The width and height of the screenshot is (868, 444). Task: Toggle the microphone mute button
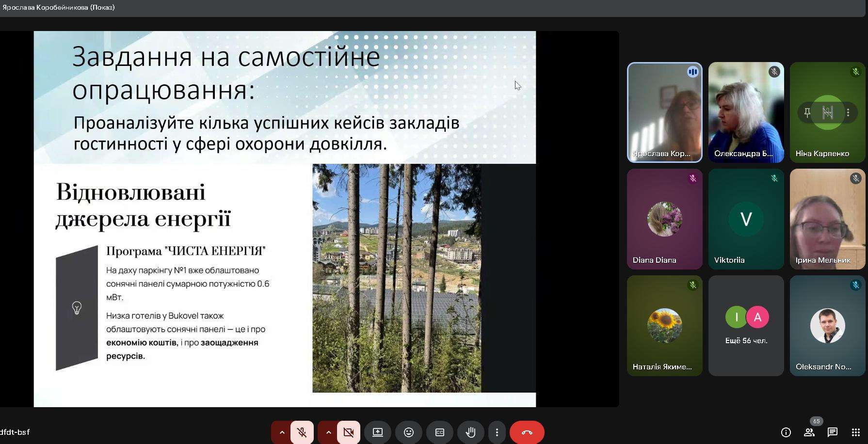(x=302, y=432)
